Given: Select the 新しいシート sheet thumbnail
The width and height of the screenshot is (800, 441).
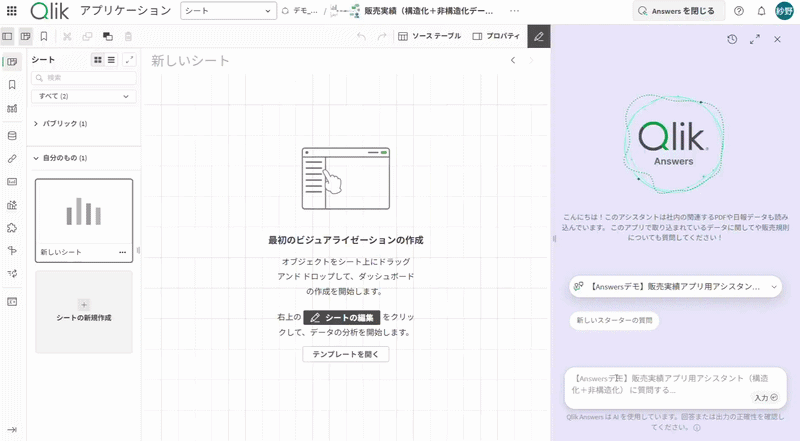Looking at the screenshot, I should [x=84, y=220].
